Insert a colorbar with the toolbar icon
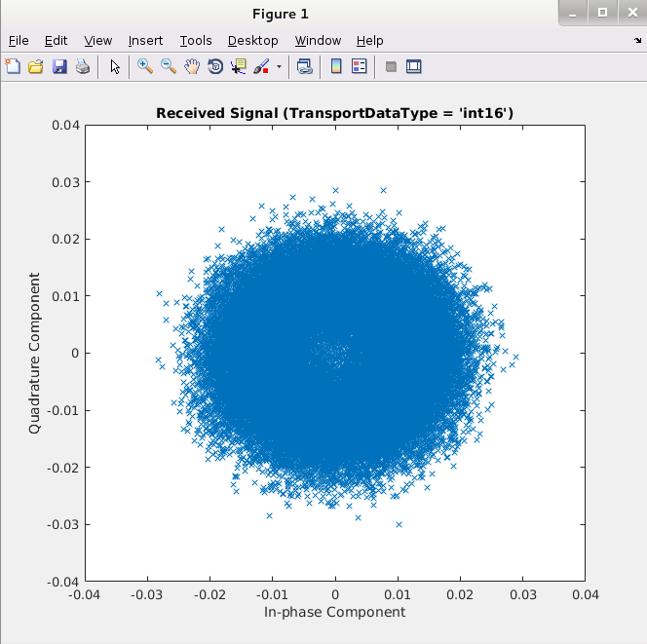This screenshot has height=644, width=647. tap(336, 66)
